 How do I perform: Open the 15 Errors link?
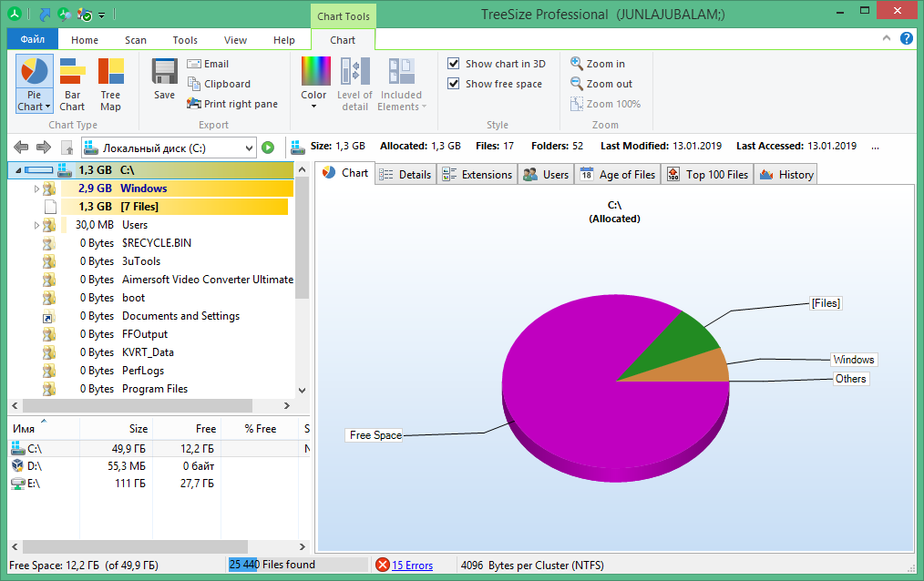coord(412,566)
